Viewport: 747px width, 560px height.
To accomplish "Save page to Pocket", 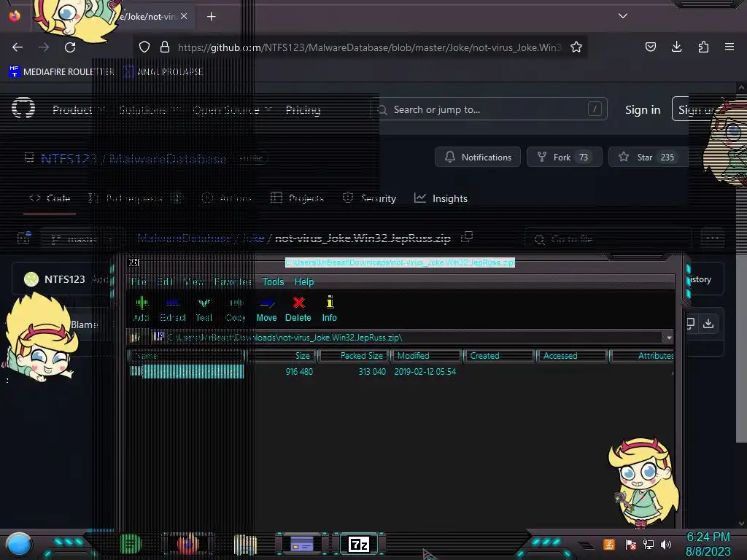I will click(650, 47).
